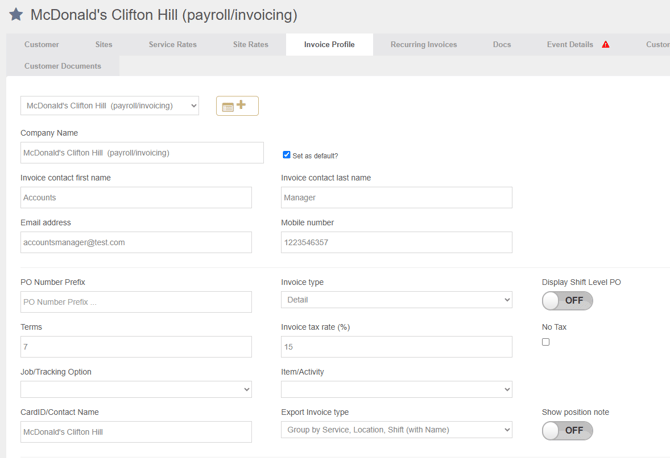Open the Event Details tab
Image resolution: width=670 pixels, height=458 pixels.
570,44
